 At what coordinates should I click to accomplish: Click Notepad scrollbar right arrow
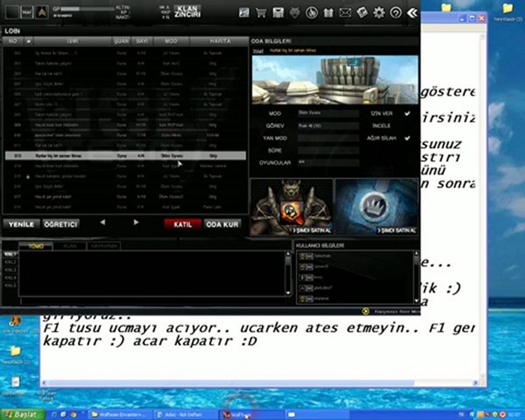point(475,383)
